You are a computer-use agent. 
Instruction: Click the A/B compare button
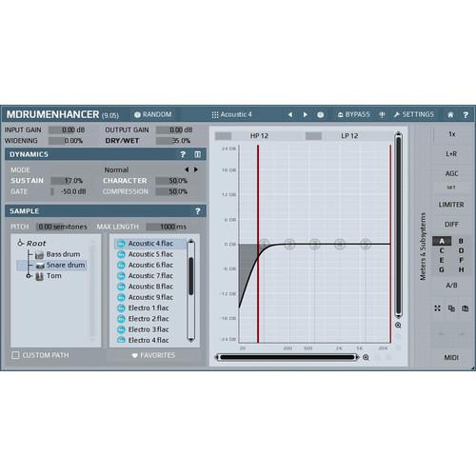[451, 286]
